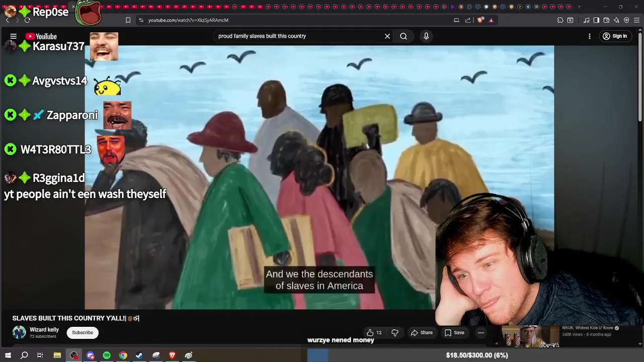The height and width of the screenshot is (362, 644).
Task: Open YouTube settings three-dot menu
Action: pos(590,36)
